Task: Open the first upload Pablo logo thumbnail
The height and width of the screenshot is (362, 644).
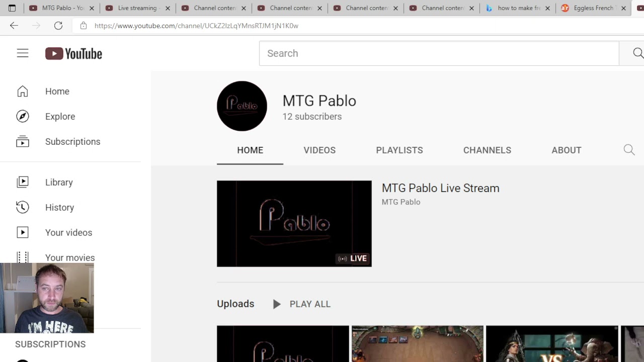Action: [283, 344]
